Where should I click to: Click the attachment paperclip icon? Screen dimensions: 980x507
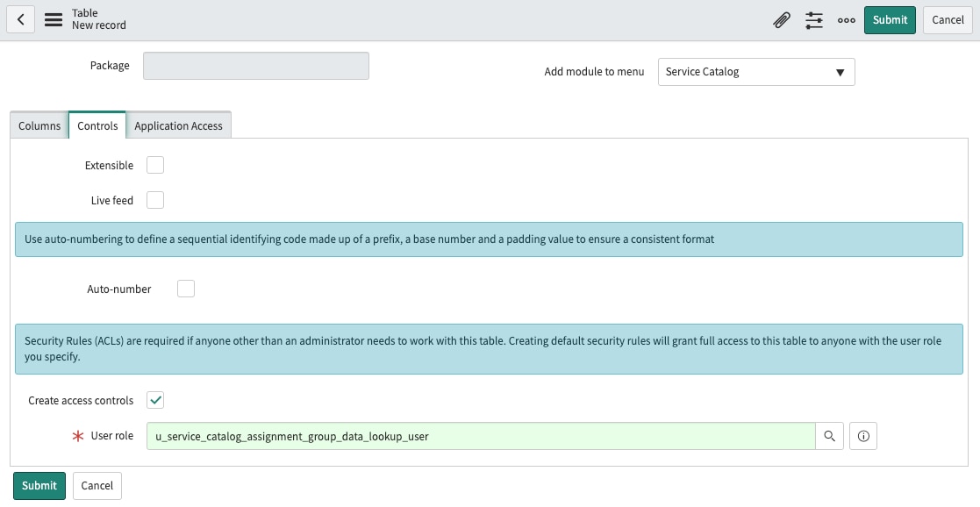(x=782, y=19)
